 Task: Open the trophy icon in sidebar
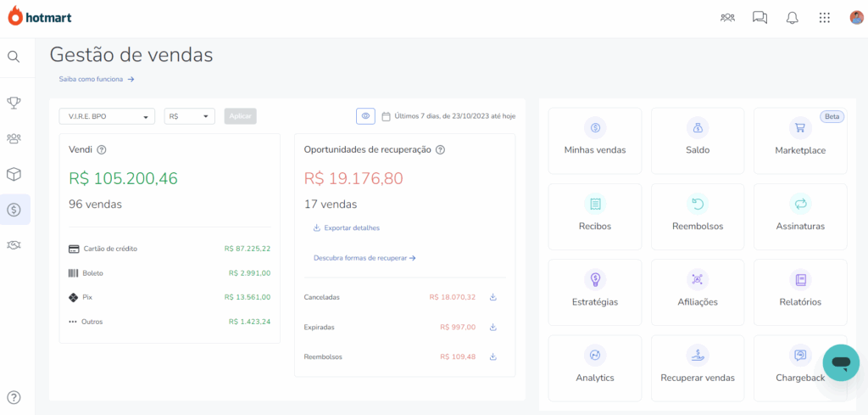click(x=14, y=102)
